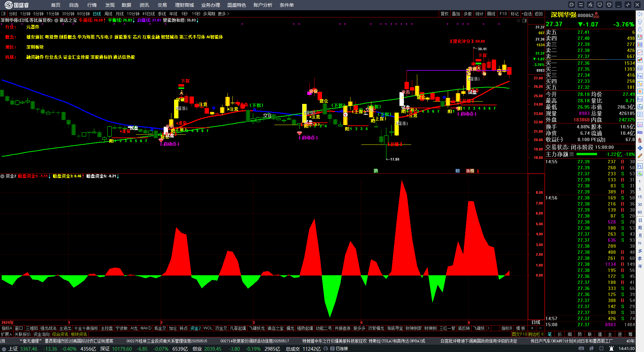Viewport: 644px width, 352px height.
Task: Click the 深圳华强 stock name header
Action: point(563,15)
